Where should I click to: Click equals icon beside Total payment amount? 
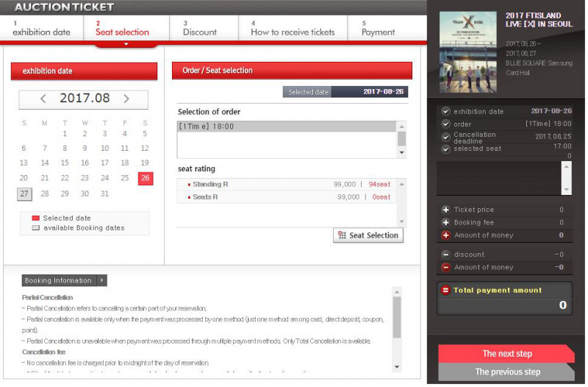(445, 291)
